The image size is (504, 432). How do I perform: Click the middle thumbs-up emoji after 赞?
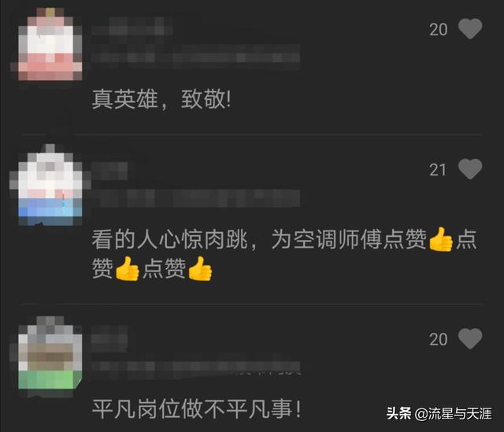click(x=127, y=268)
